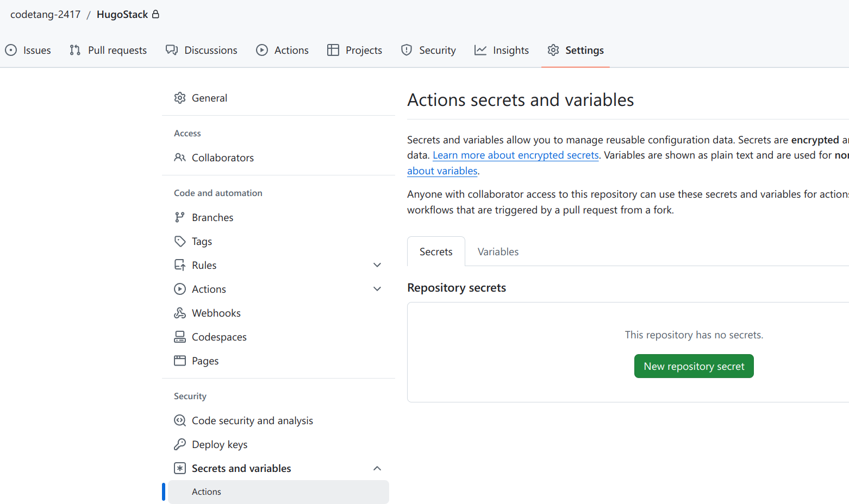Click the Codespaces icon in sidebar
The height and width of the screenshot is (504, 849).
[180, 337]
